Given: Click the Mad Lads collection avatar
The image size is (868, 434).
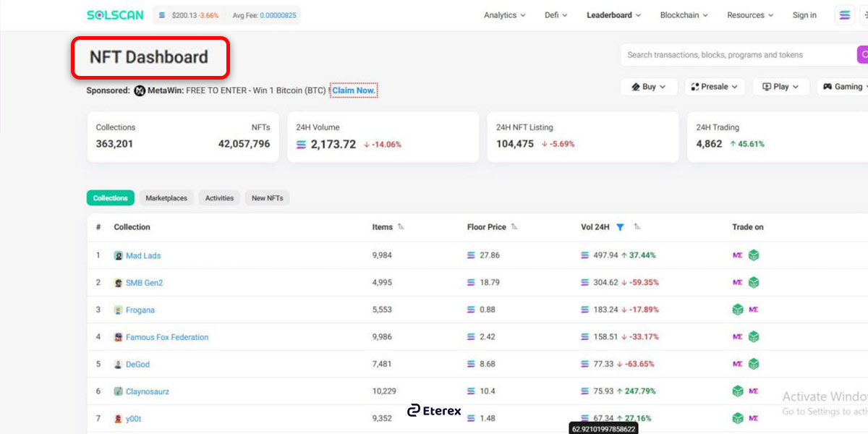Looking at the screenshot, I should pos(119,255).
